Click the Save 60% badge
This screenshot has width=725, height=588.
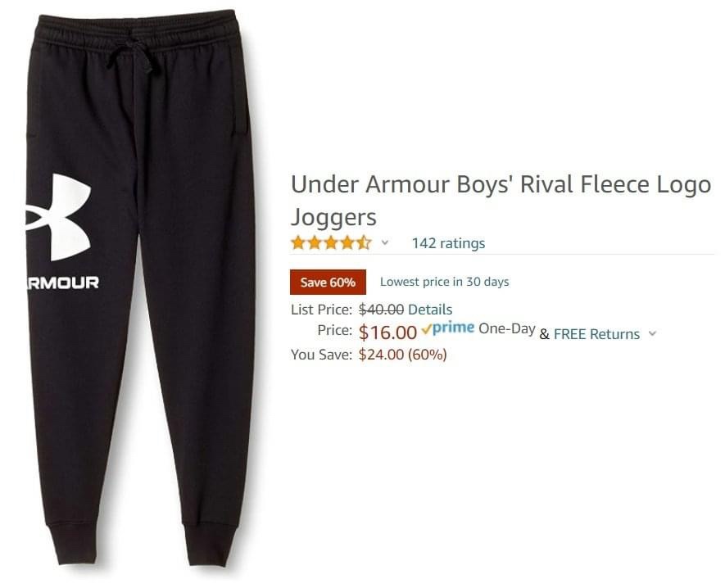pyautogui.click(x=328, y=282)
